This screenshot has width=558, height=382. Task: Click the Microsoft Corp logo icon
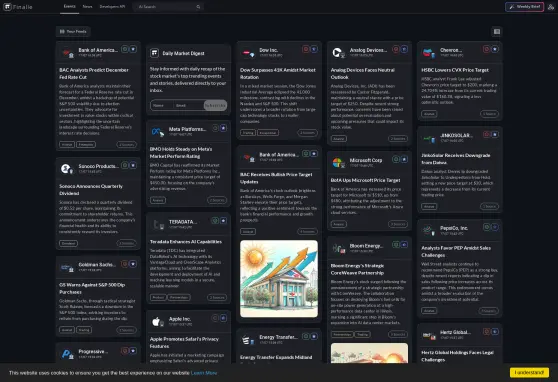(x=338, y=163)
